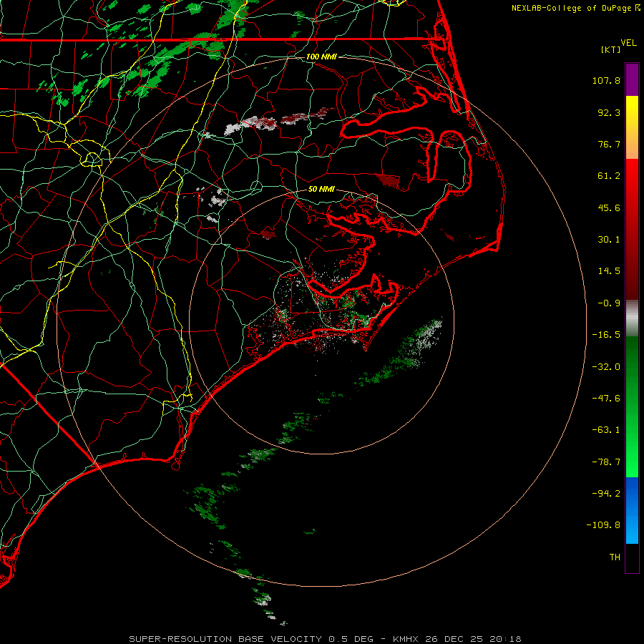Screen dimensions: 644x644
Task: Select the -78.7 velocity scale value
Action: 606,462
